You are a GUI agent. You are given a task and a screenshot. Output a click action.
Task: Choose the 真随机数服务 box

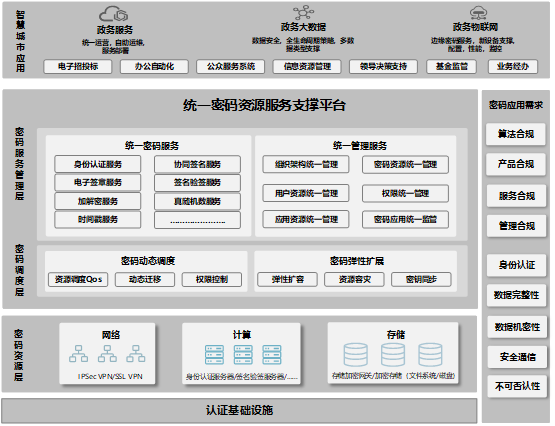coord(197,201)
